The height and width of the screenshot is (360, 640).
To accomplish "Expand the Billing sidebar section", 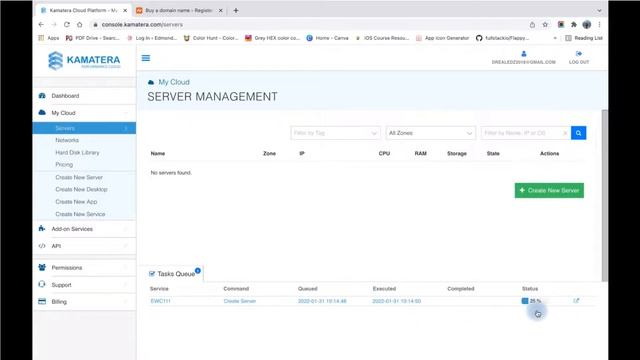I will [x=84, y=302].
